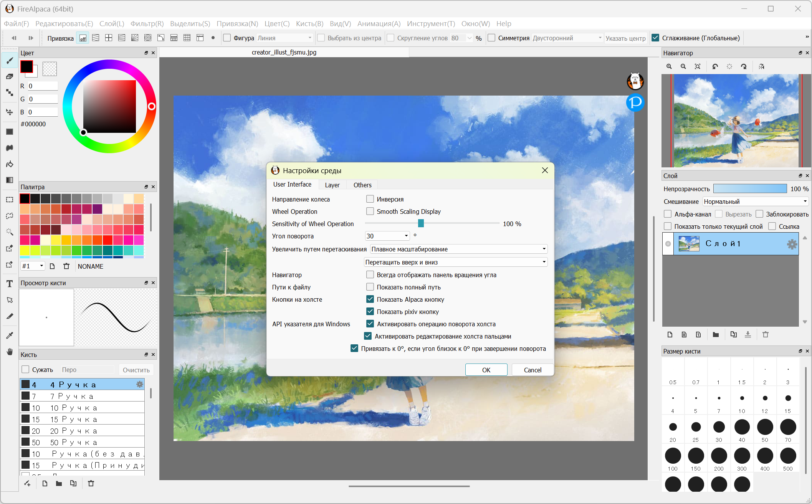This screenshot has height=504, width=812.
Task: Open the Фильтр(R) menu
Action: 147,24
